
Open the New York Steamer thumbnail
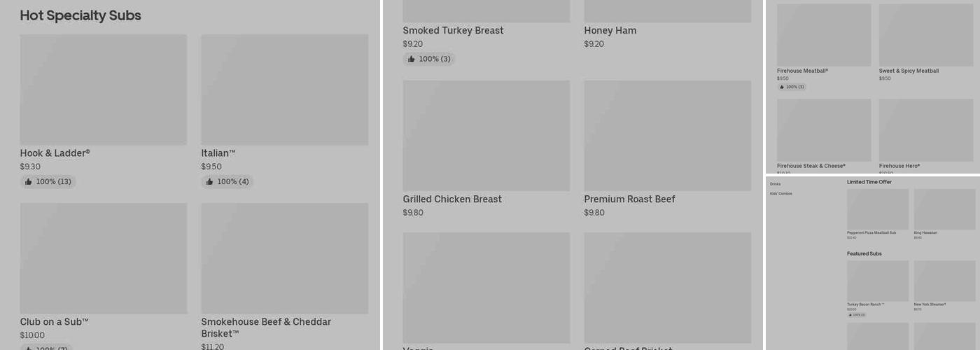point(944,281)
